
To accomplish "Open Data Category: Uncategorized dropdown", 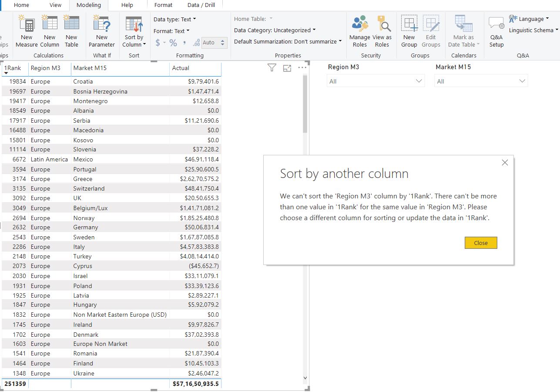I will pyautogui.click(x=275, y=30).
